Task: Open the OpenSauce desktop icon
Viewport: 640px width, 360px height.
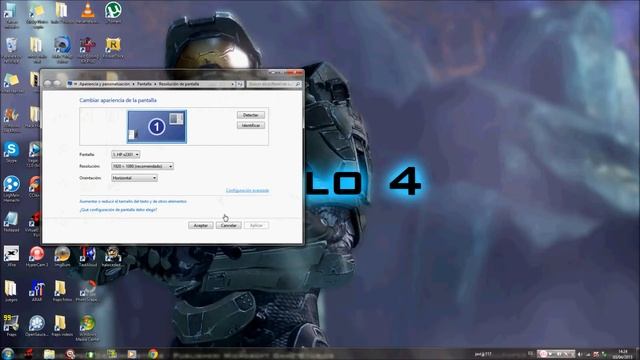Action: click(37, 324)
